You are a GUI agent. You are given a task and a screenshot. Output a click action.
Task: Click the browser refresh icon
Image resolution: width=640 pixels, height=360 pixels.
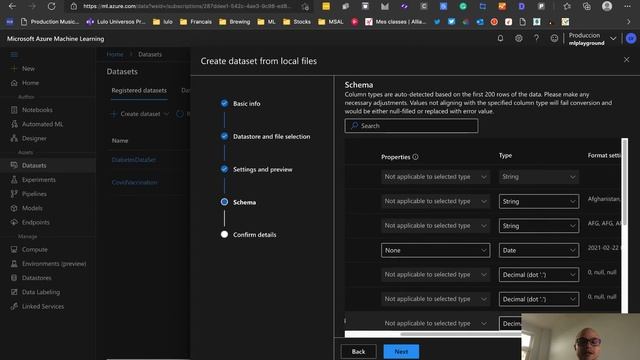click(51, 6)
